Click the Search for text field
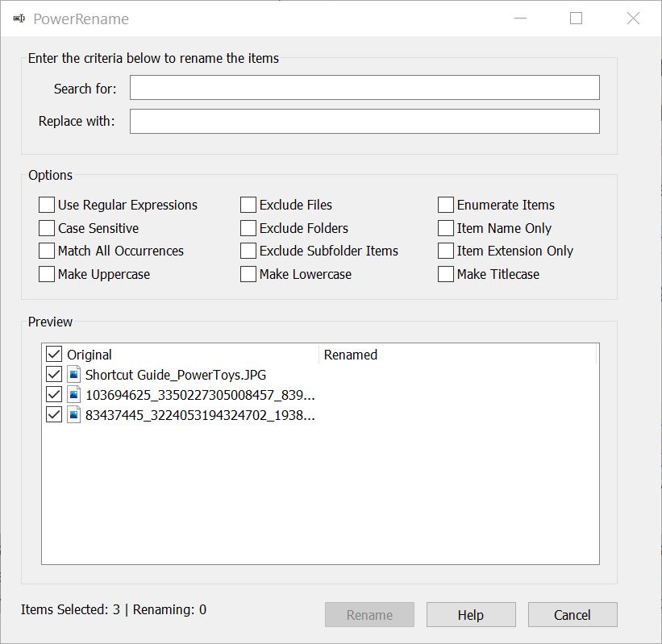Image resolution: width=662 pixels, height=644 pixels. point(364,88)
